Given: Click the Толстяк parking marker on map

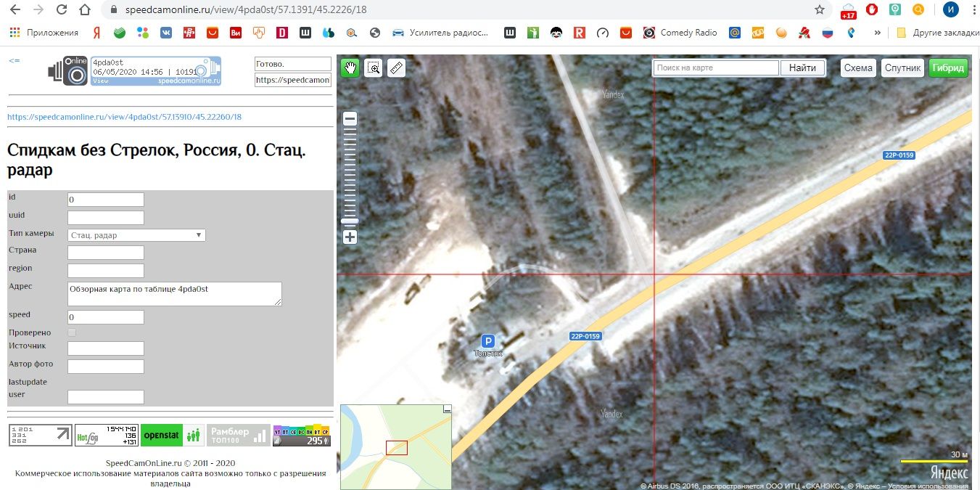Looking at the screenshot, I should pyautogui.click(x=488, y=341).
